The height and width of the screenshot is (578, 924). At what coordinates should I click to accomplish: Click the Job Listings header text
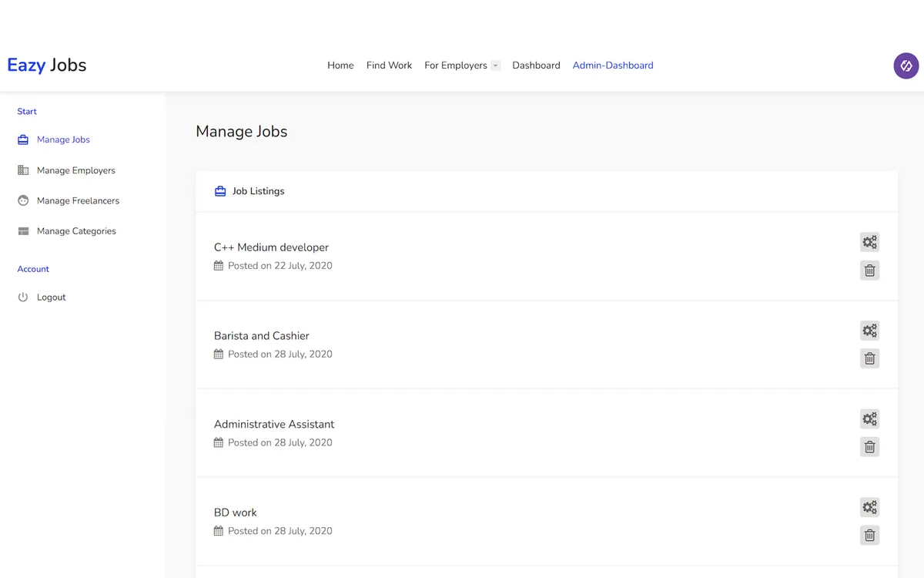pos(259,191)
